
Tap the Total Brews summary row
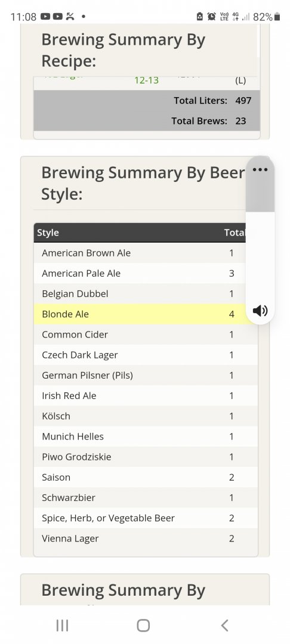click(x=147, y=120)
